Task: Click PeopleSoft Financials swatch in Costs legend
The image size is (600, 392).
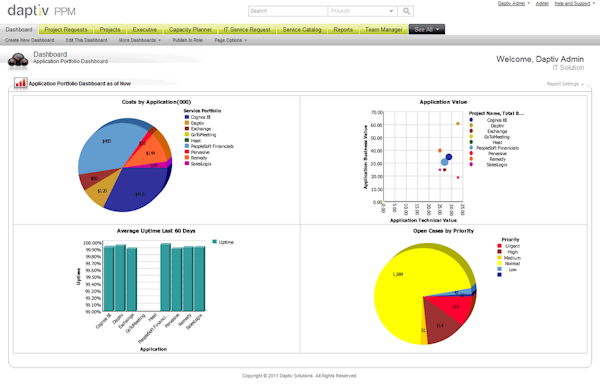Action: coord(187,146)
